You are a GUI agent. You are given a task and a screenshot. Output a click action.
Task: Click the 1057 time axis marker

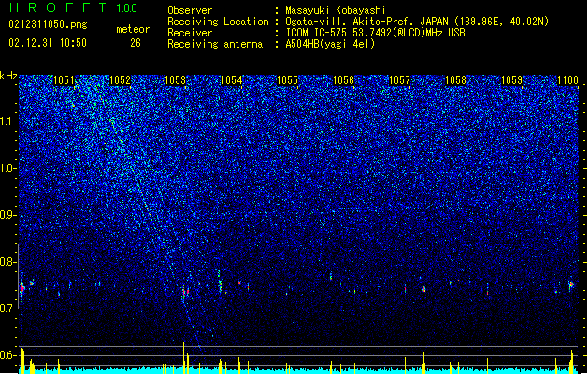point(400,80)
